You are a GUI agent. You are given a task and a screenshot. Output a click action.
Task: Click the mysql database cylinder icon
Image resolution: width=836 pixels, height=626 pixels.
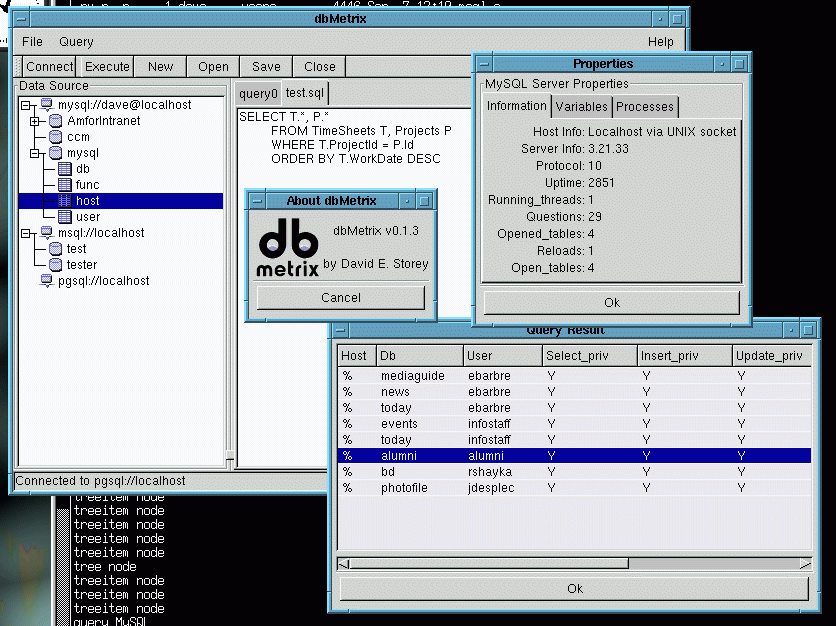point(55,153)
